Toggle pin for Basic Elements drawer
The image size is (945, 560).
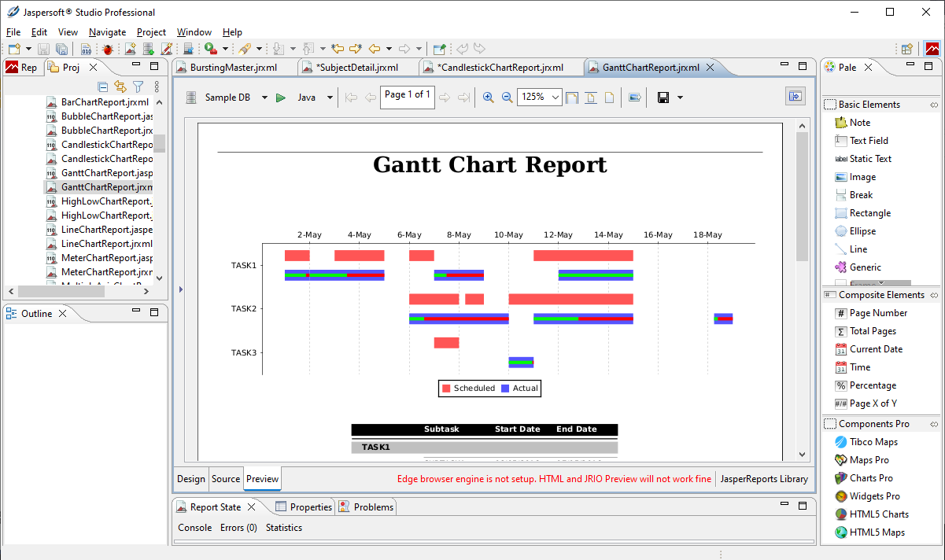934,105
